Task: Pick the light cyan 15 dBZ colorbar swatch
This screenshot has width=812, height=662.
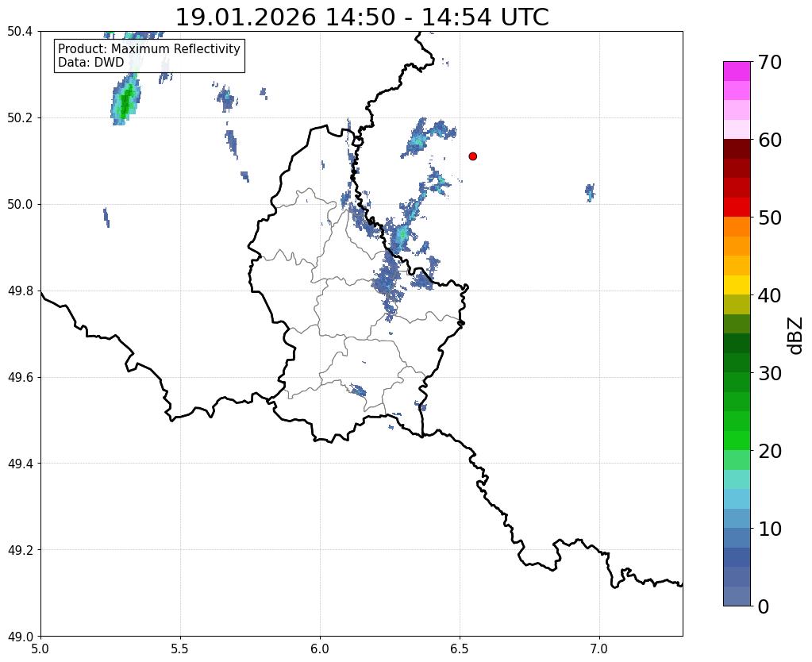Action: (737, 479)
